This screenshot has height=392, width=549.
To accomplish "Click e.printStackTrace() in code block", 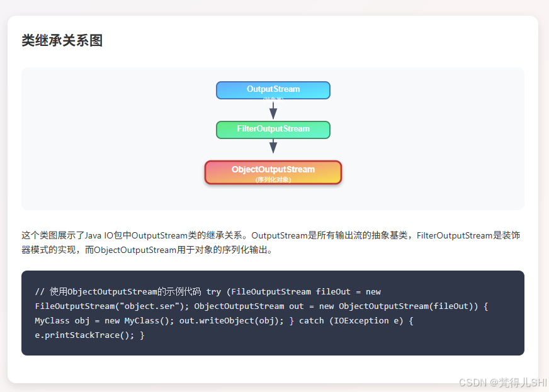I will pyautogui.click(x=82, y=335).
